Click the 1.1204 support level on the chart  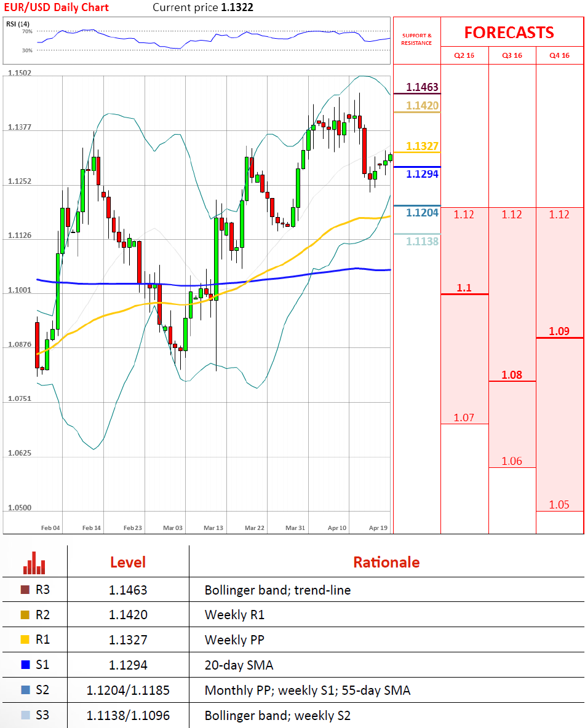click(x=422, y=213)
